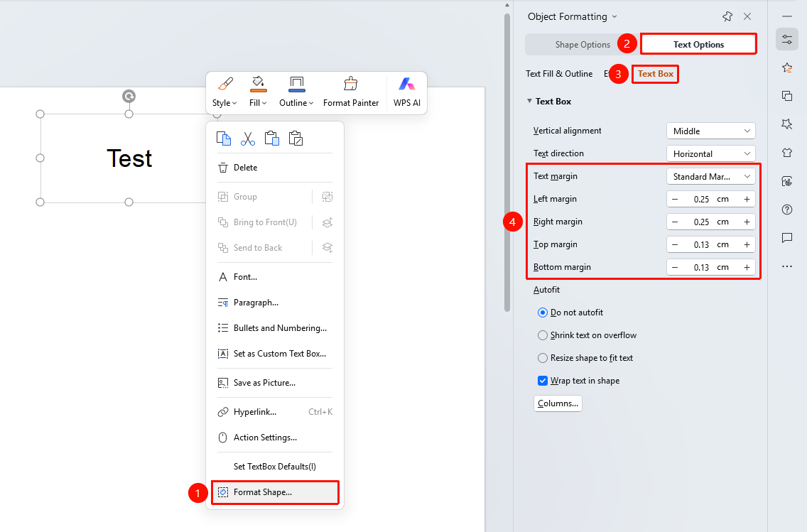The image size is (807, 532).
Task: Expand the Object Formatting title dropdown arrow
Action: [x=614, y=17]
